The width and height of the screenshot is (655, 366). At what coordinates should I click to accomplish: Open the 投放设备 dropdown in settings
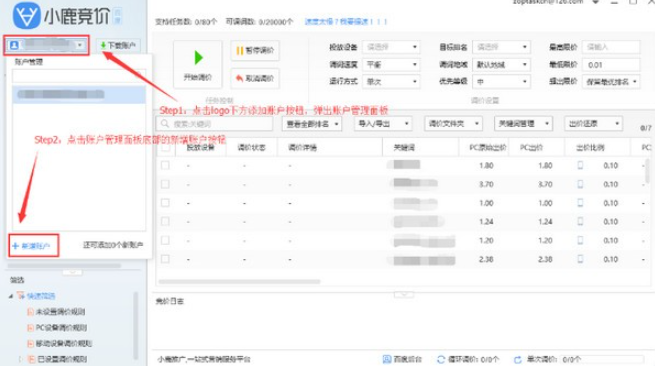coord(391,47)
